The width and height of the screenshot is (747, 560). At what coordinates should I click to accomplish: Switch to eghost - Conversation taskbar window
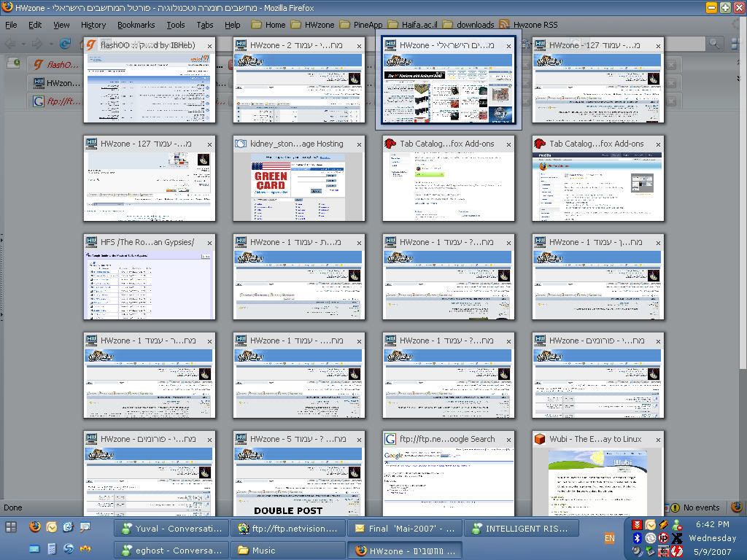pyautogui.click(x=171, y=550)
